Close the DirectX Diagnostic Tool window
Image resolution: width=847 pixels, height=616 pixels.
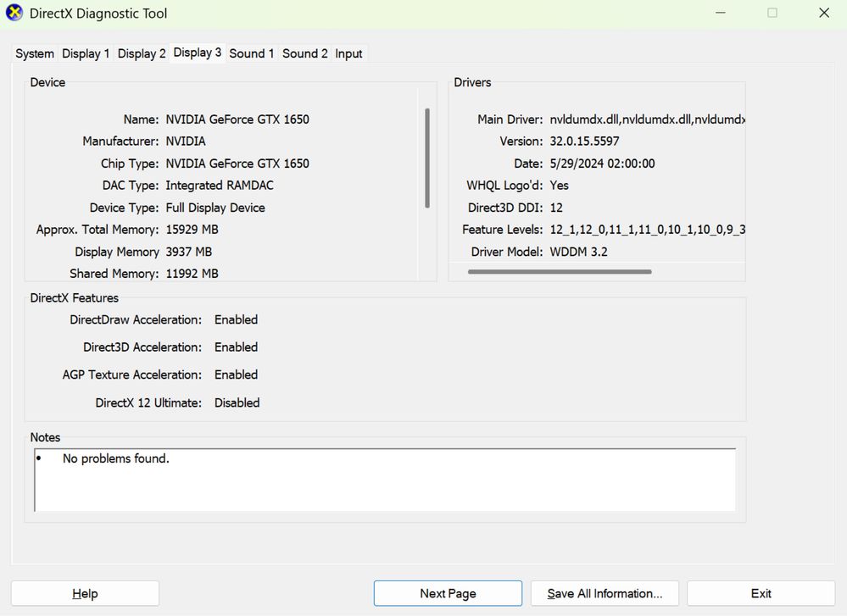pyautogui.click(x=824, y=13)
